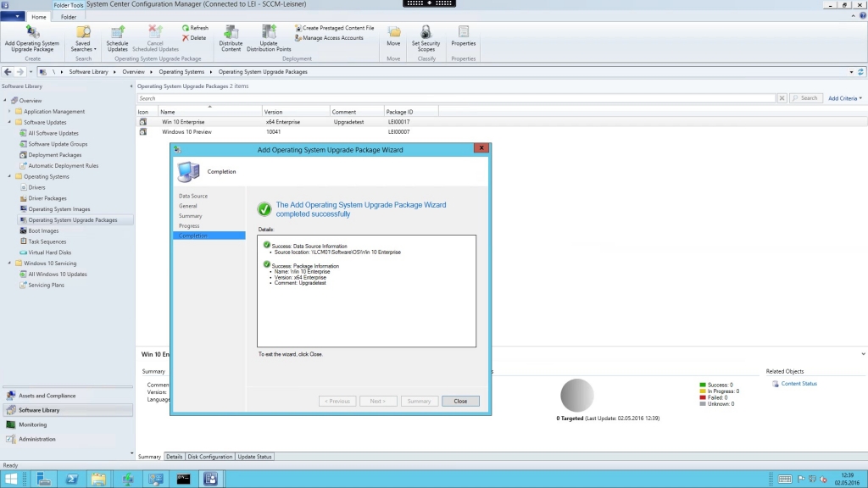
Task: Click Delete in the ribbon
Action: 194,37
